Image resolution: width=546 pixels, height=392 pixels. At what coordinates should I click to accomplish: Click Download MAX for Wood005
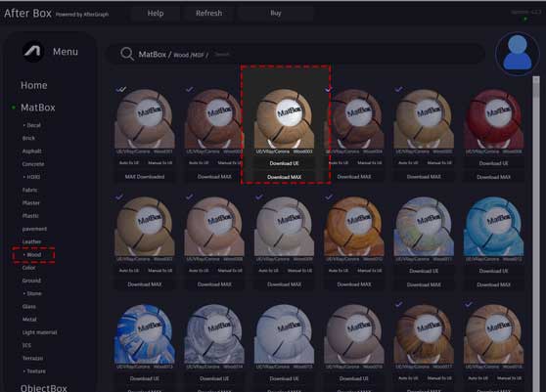(x=424, y=177)
